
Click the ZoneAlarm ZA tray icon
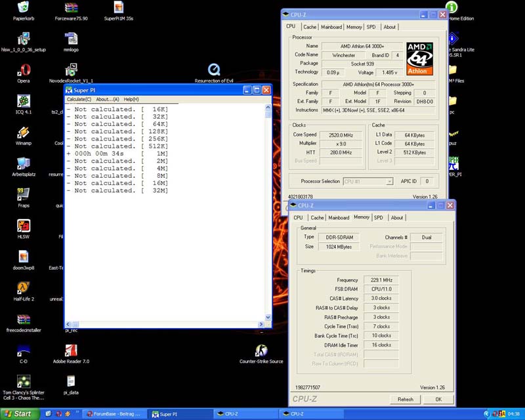click(x=501, y=414)
